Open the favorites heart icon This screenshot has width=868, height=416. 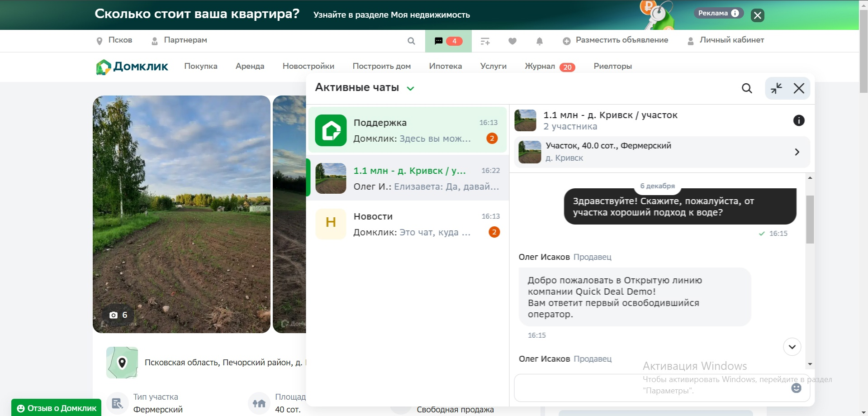point(512,41)
